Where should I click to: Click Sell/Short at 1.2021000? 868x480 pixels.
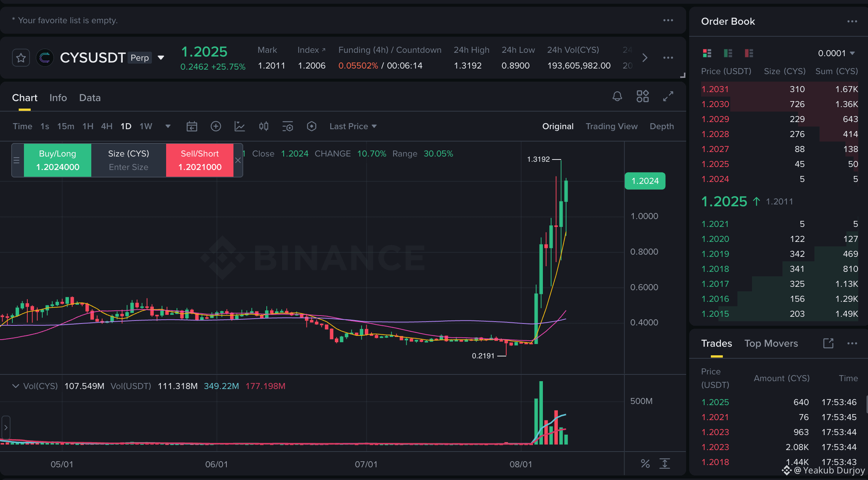click(x=200, y=160)
